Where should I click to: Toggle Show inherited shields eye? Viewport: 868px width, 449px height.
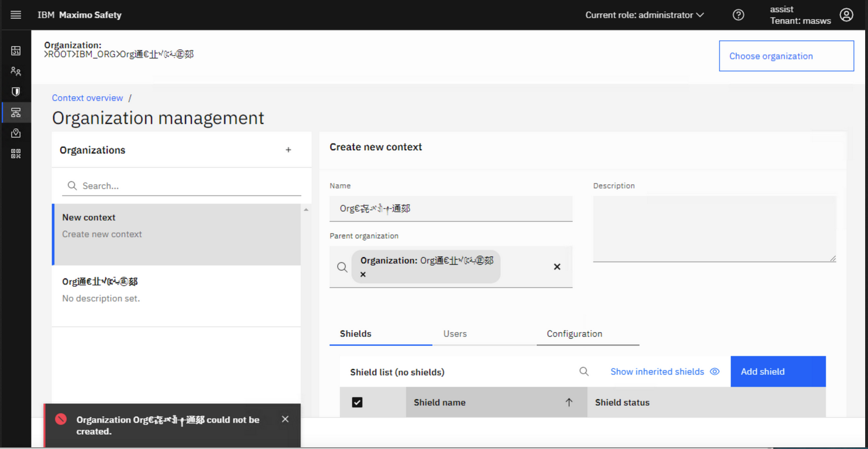click(715, 371)
